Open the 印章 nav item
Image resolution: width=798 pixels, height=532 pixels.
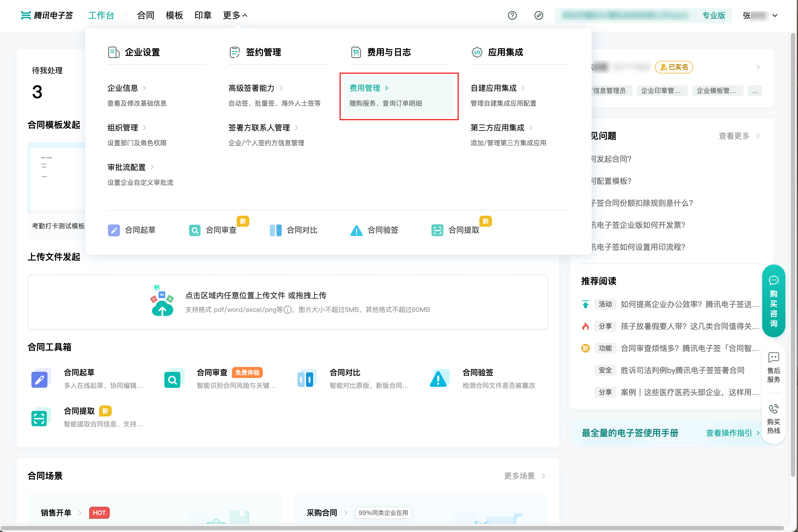coord(203,15)
